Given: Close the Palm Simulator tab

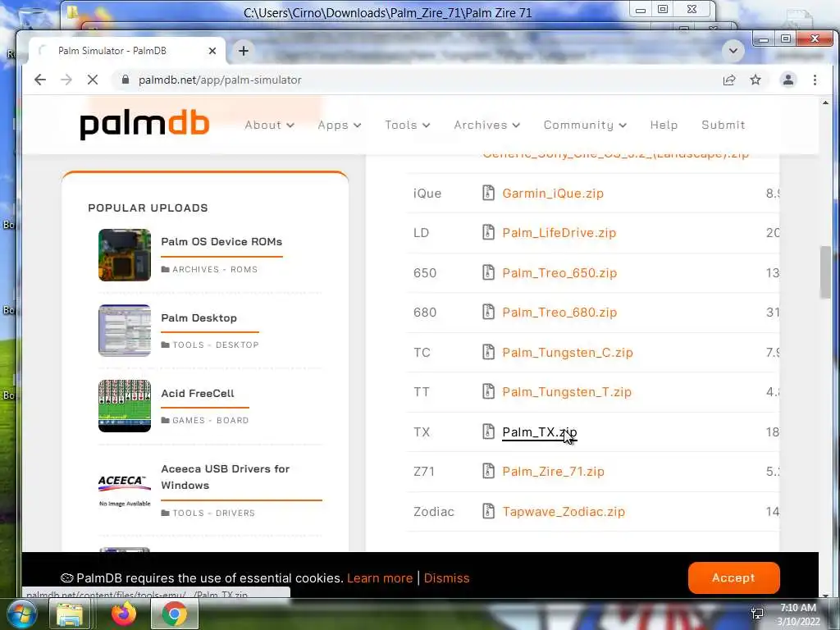Looking at the screenshot, I should [x=212, y=51].
